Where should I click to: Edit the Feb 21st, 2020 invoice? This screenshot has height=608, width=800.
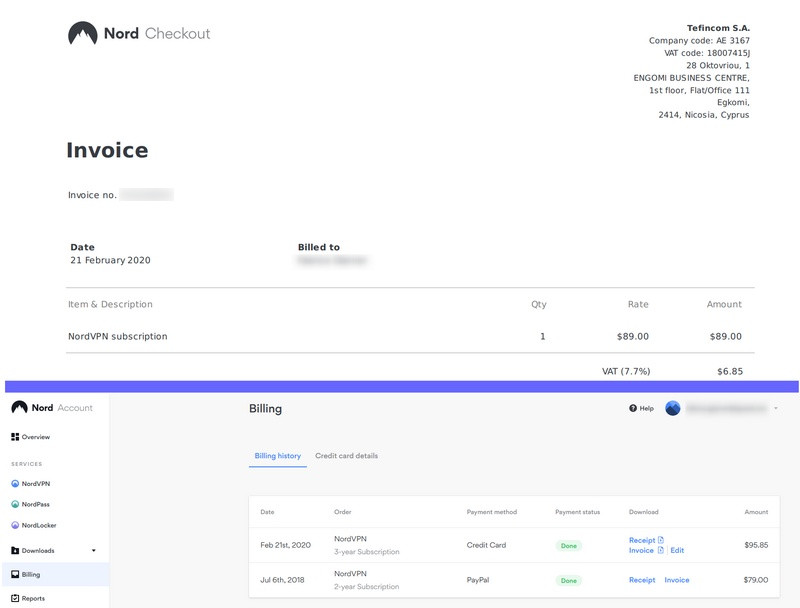tap(677, 550)
